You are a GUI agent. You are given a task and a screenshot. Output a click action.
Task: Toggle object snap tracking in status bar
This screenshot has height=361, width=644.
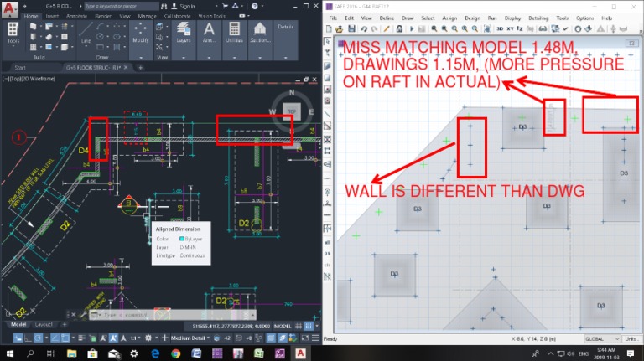(x=55, y=338)
